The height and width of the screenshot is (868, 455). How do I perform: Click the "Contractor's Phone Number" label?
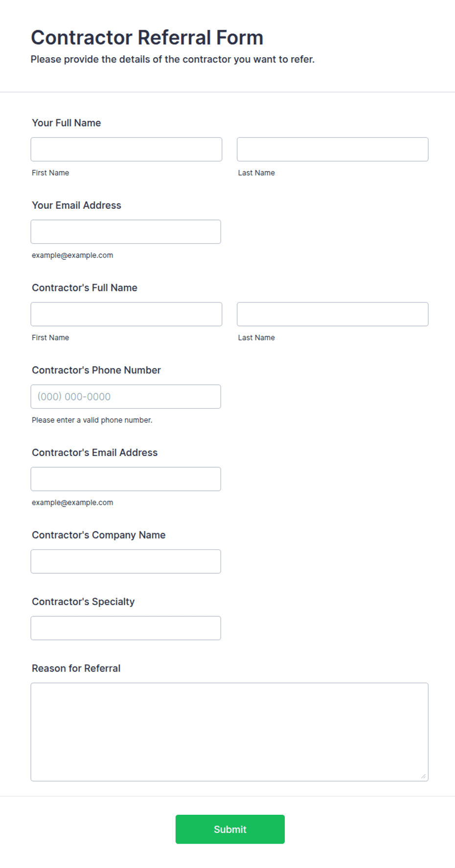click(x=96, y=370)
